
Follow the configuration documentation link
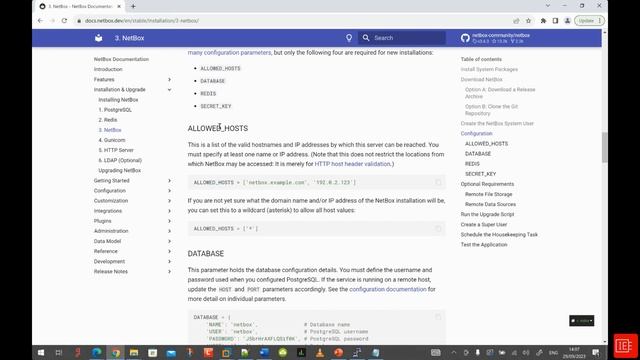pos(388,289)
